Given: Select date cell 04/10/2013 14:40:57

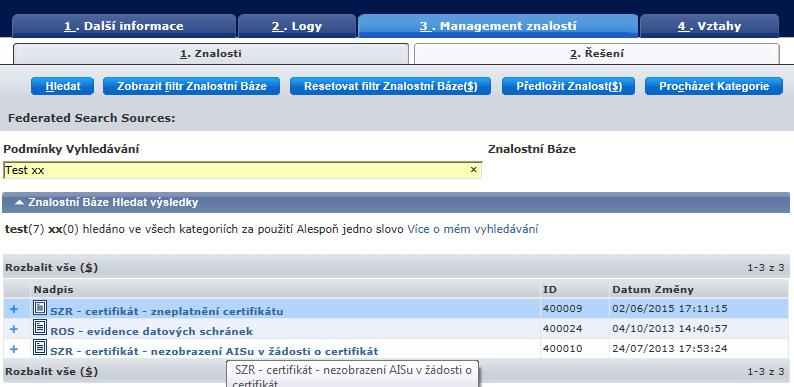Looking at the screenshot, I should click(x=669, y=329).
